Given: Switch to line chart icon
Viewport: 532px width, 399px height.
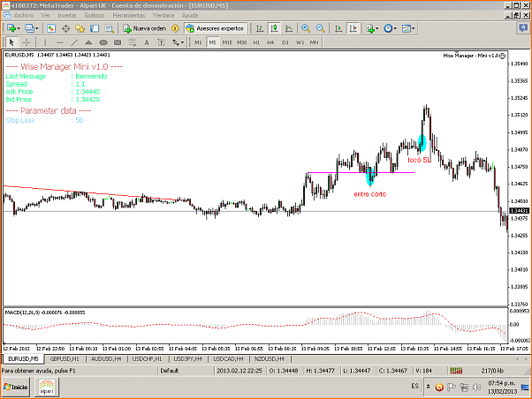Looking at the screenshot, I should tap(289, 28).
